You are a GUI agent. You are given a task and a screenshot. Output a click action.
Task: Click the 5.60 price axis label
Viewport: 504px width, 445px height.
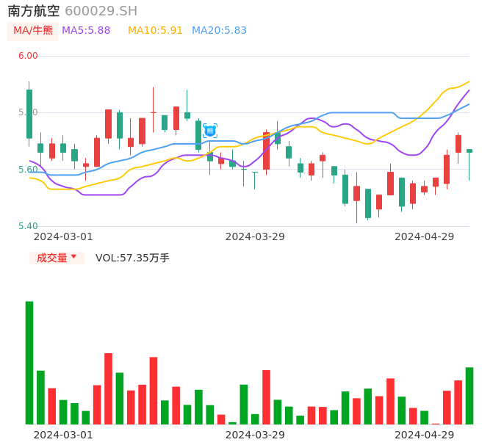coord(28,170)
